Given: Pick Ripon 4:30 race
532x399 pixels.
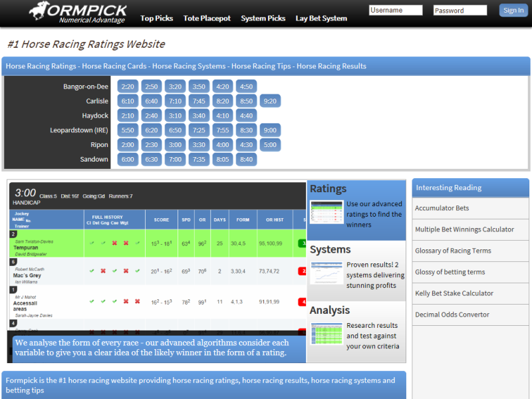Looking at the screenshot, I should [x=246, y=145].
